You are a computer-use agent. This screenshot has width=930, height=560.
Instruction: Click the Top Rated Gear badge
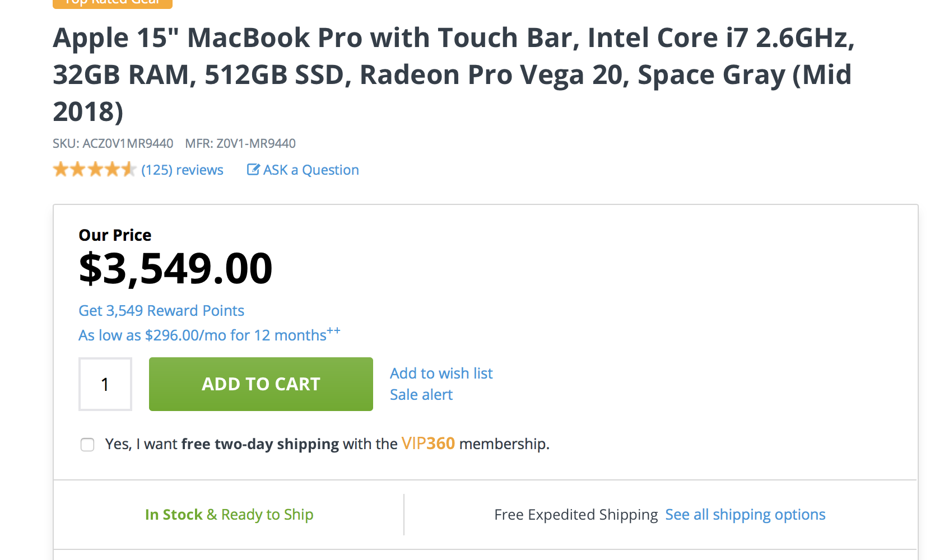coord(113,3)
